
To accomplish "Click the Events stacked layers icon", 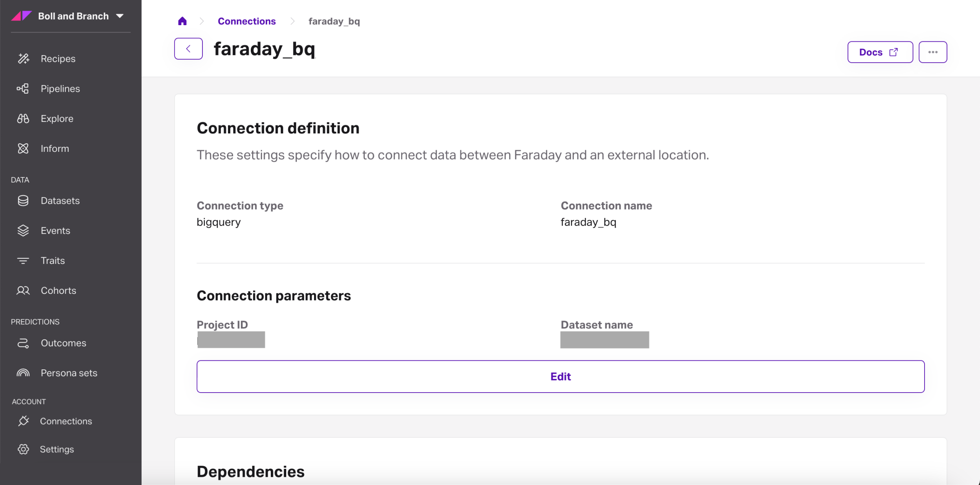I will pyautogui.click(x=23, y=231).
